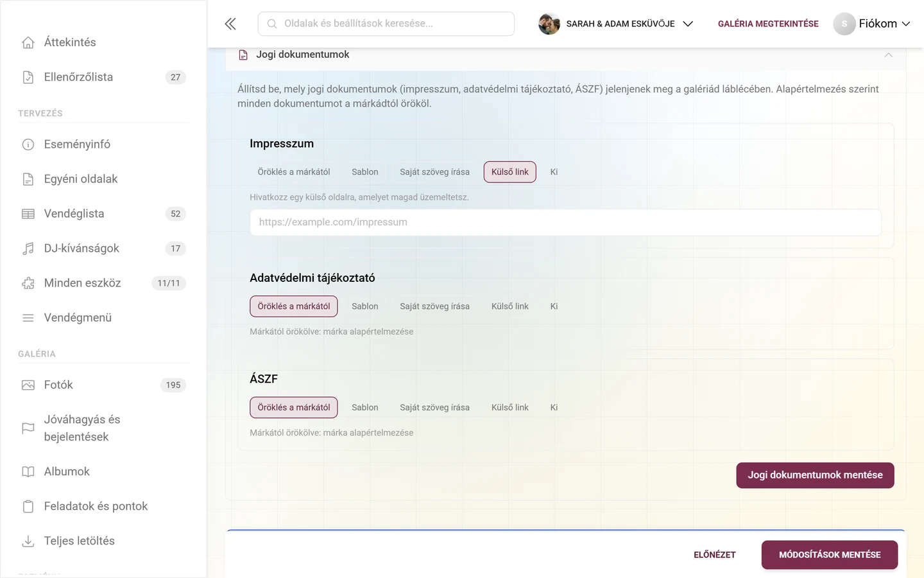Click the Eseményinfó info icon
This screenshot has width=924, height=578.
point(28,144)
